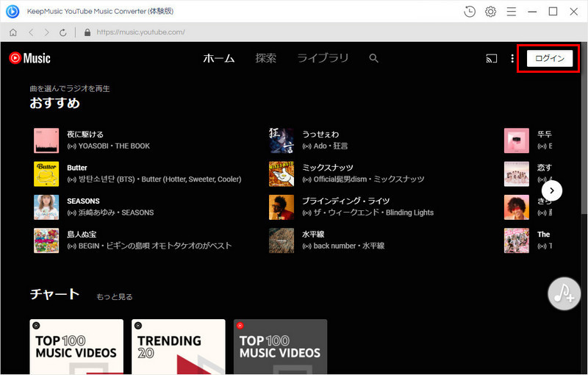The width and height of the screenshot is (588, 375).
Task: Open the three-dot more options menu
Action: point(512,59)
